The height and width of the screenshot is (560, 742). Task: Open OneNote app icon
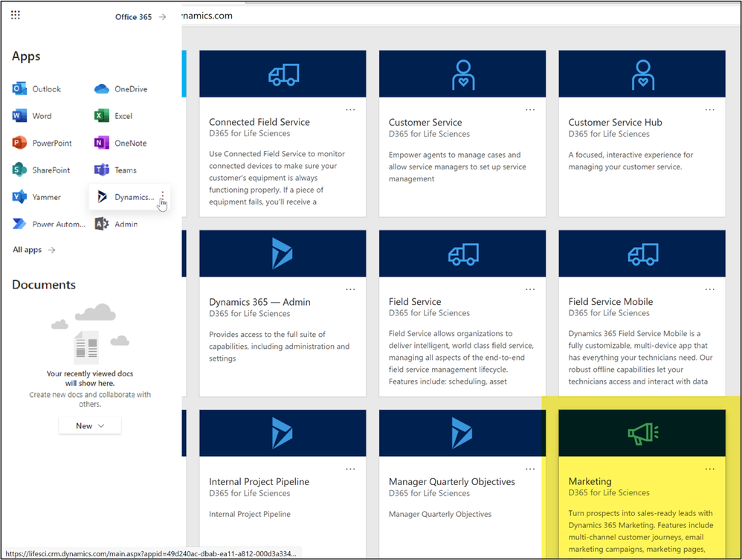[x=101, y=143]
